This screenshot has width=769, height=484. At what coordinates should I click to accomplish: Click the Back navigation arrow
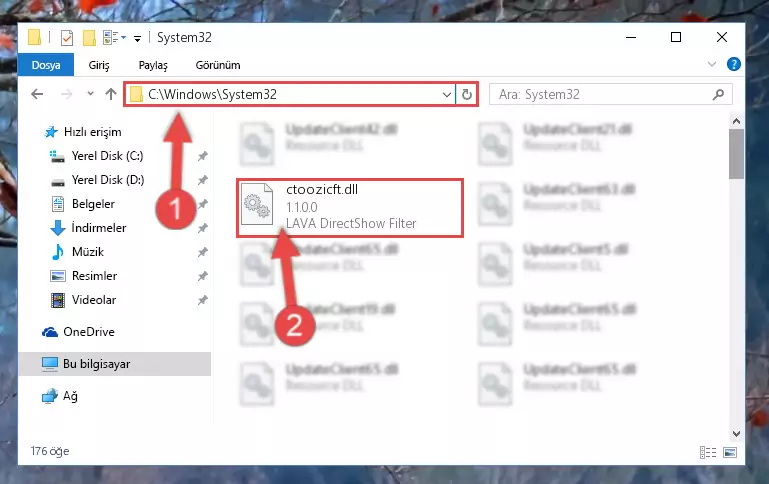[x=37, y=94]
